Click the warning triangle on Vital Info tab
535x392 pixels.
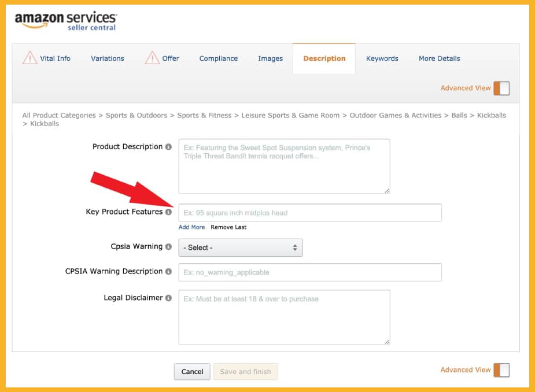tap(30, 58)
